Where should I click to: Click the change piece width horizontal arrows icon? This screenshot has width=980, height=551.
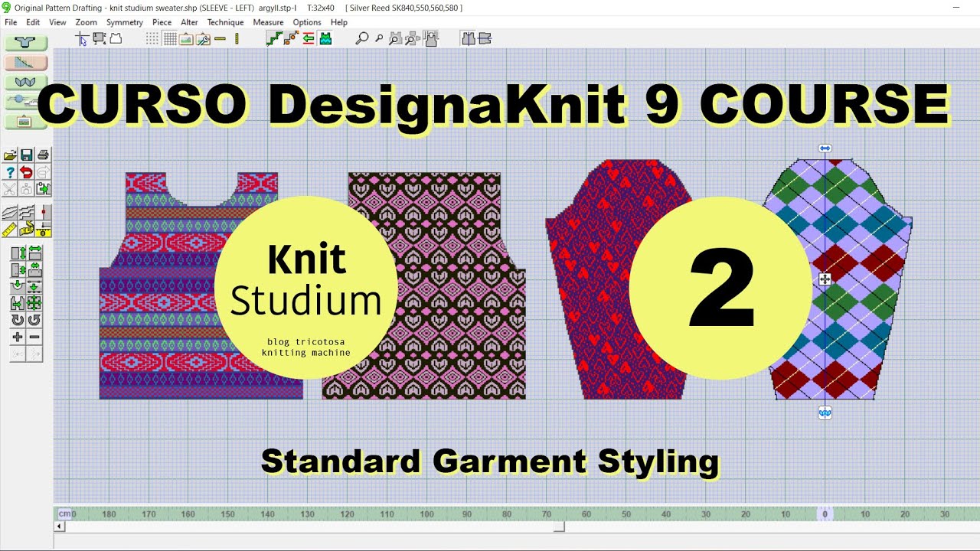pos(34,253)
